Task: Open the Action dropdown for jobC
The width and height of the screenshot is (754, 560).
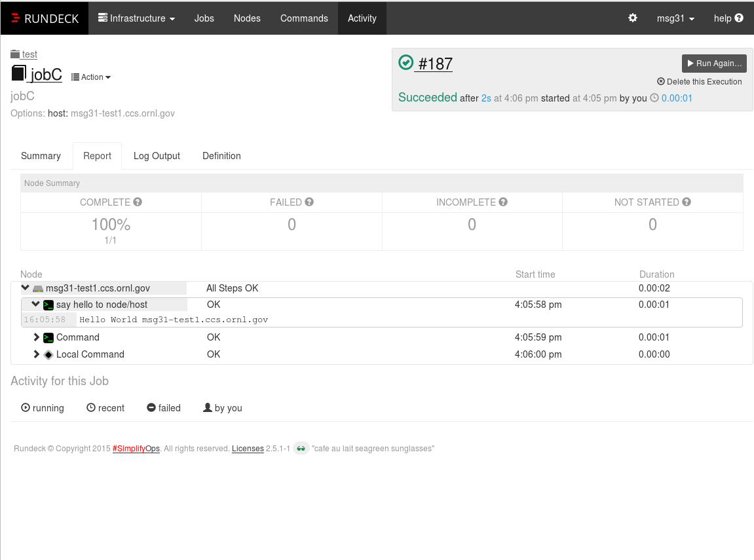Action: tap(91, 77)
